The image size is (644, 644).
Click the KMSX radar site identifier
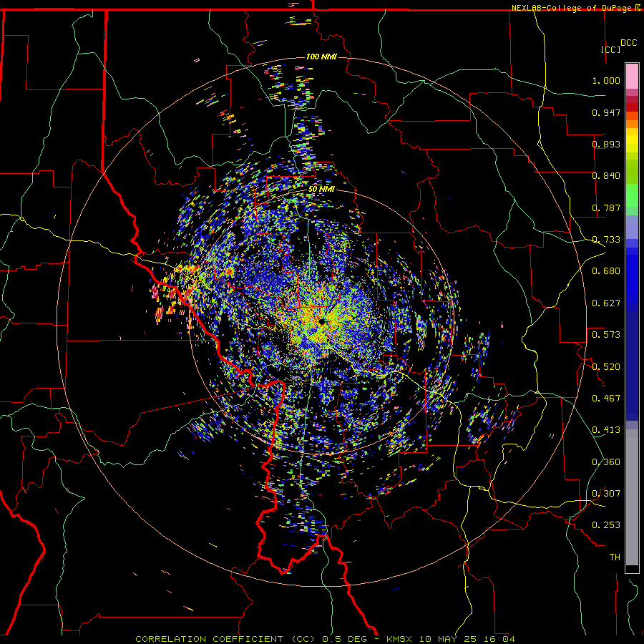401,639
